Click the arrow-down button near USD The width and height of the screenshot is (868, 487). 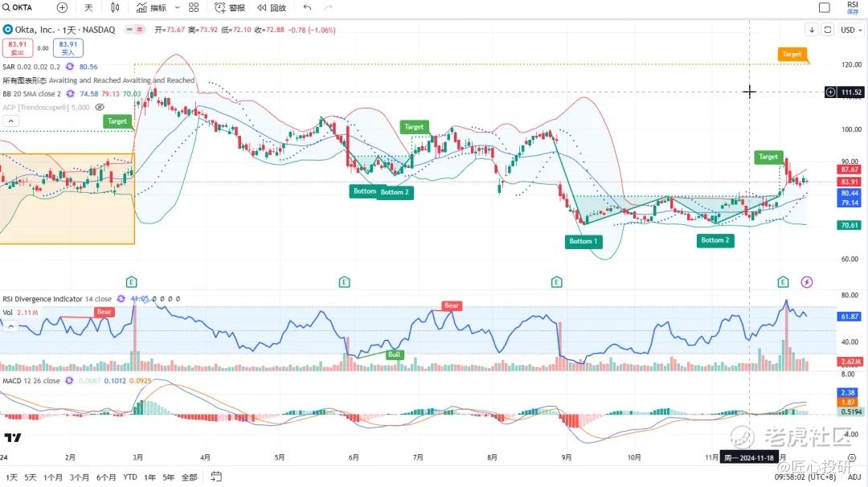[812, 29]
